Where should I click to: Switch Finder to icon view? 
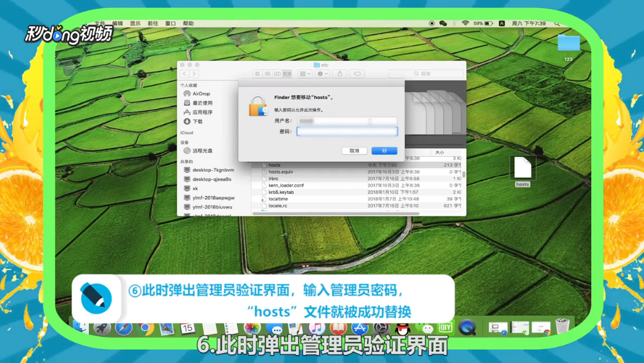(x=258, y=73)
